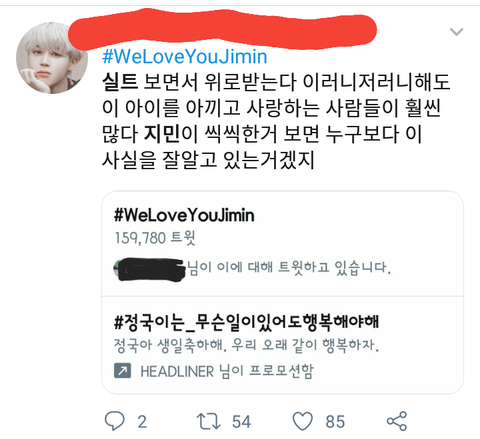This screenshot has width=480, height=439.
Task: Click the bold 지민 word in tweet
Action: (162, 134)
